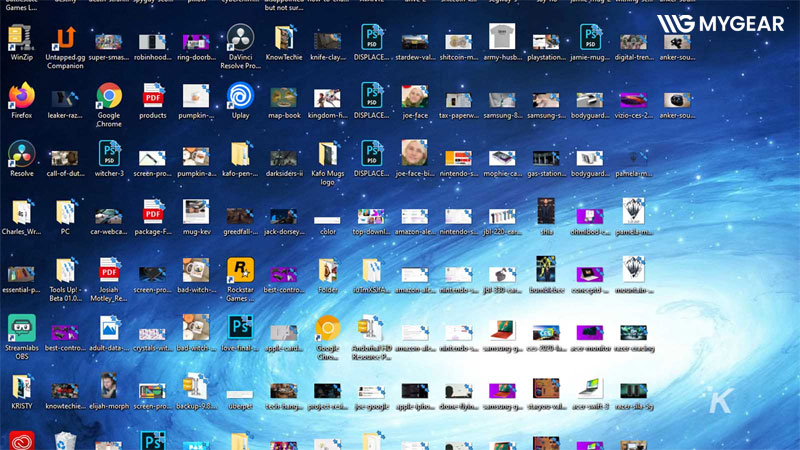Open the Google Chrome shortcut
This screenshot has width=800, height=450.
click(x=109, y=97)
